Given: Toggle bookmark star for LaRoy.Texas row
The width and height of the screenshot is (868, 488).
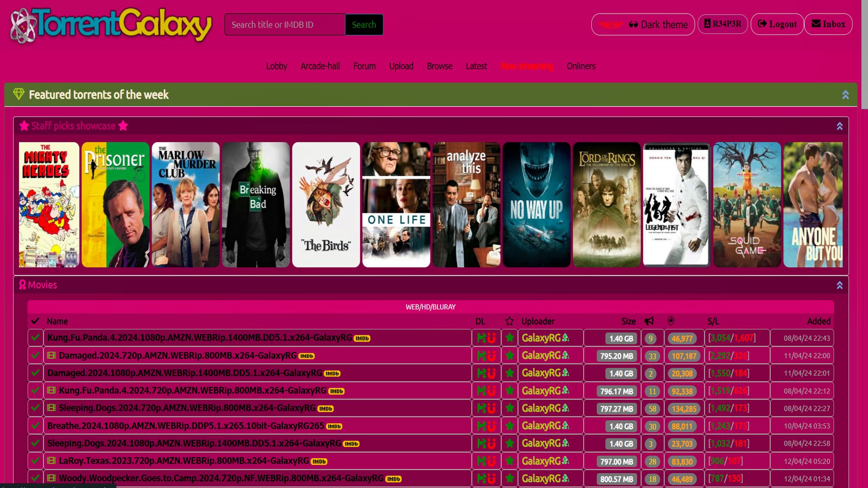Looking at the screenshot, I should click(x=509, y=461).
